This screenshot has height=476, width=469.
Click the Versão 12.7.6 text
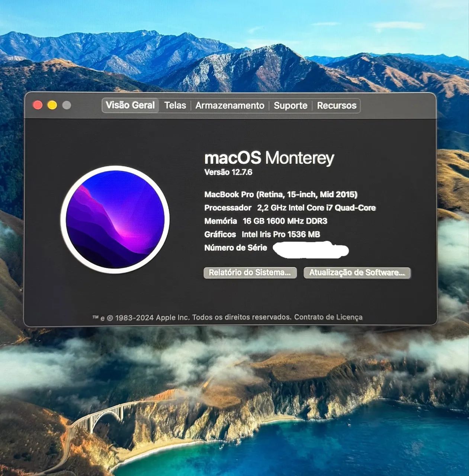point(228,172)
